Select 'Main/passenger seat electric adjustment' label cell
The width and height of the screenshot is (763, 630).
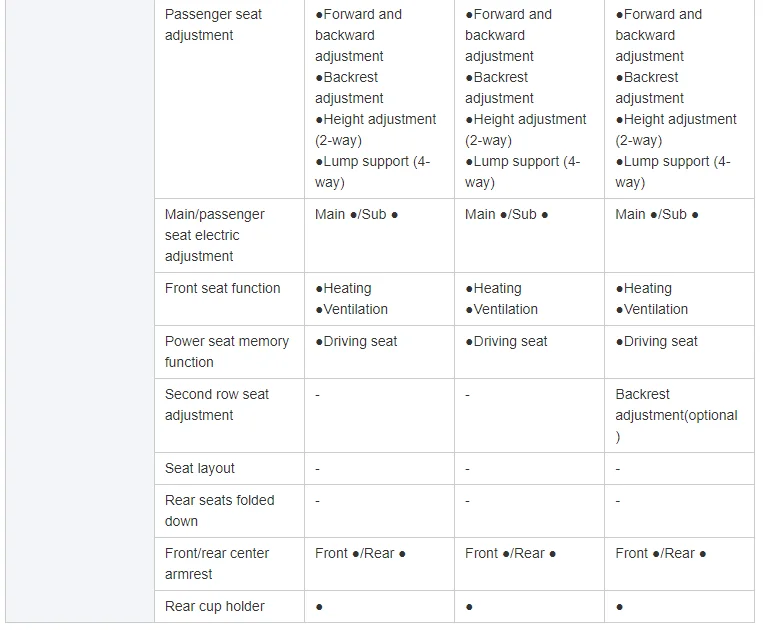[x=214, y=235]
